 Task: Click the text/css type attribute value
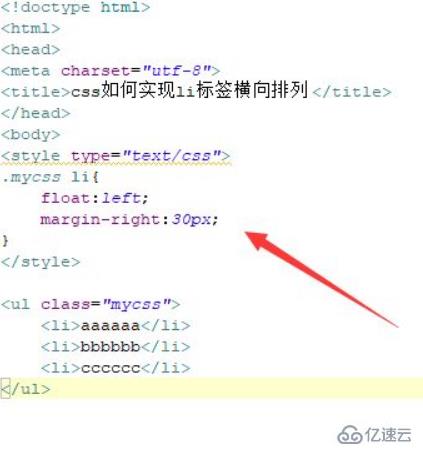172,156
